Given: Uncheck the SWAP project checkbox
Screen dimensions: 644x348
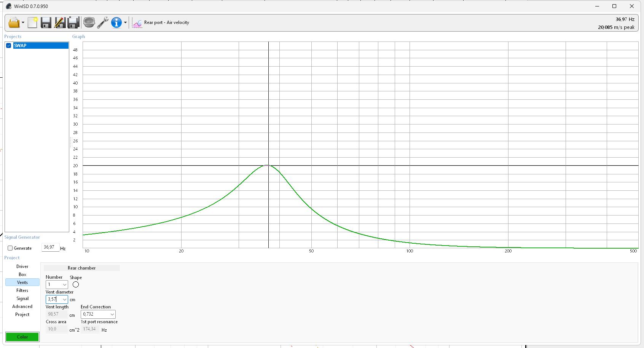Looking at the screenshot, I should [x=9, y=46].
